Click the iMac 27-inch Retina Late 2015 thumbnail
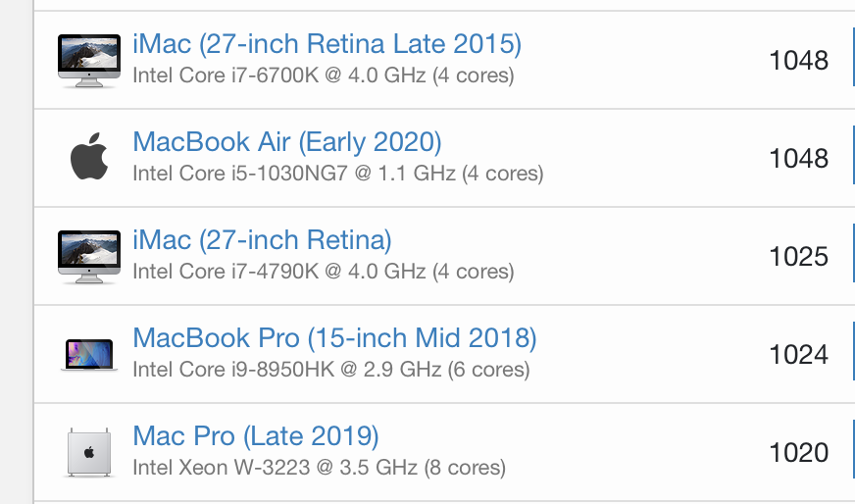The image size is (855, 504). coord(89,60)
